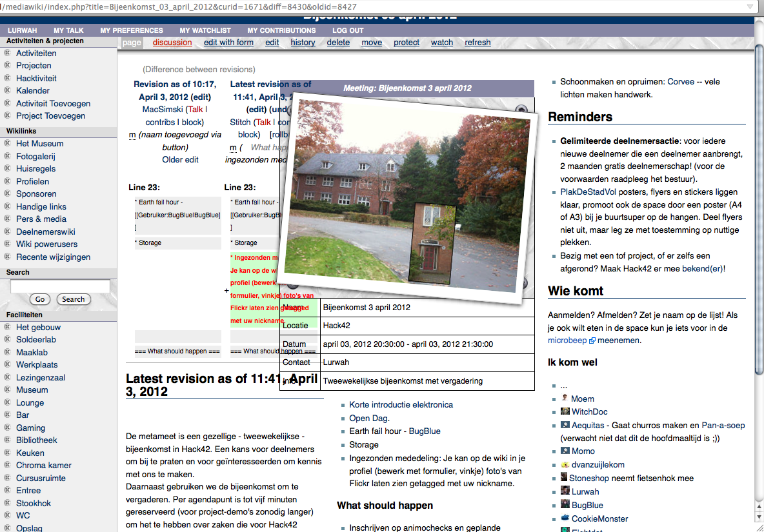Open the history tab

tap(303, 43)
